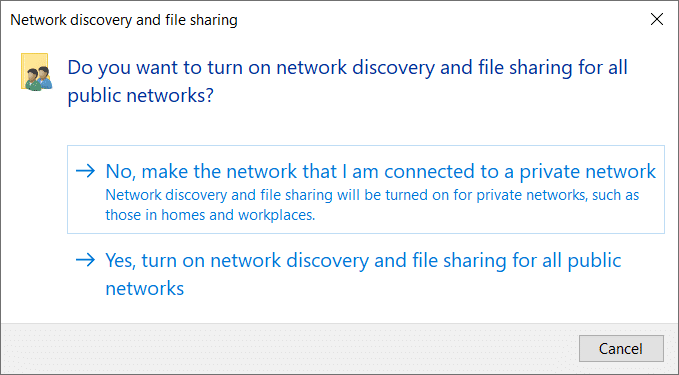The image size is (679, 375).
Task: Click the empty title bar area before the X
Action: coord(442,19)
